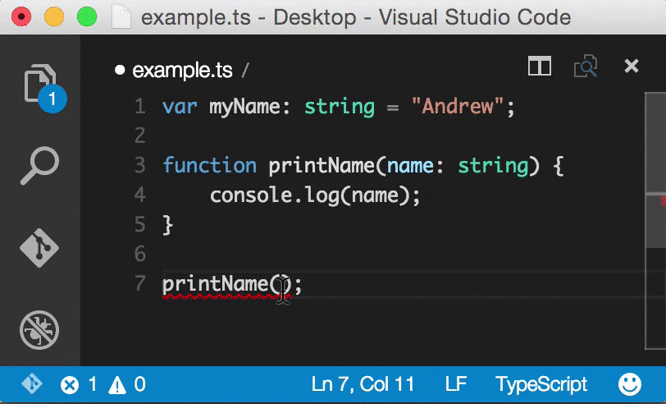The width and height of the screenshot is (666, 404).
Task: Click the error count 1 in the status bar
Action: [93, 384]
